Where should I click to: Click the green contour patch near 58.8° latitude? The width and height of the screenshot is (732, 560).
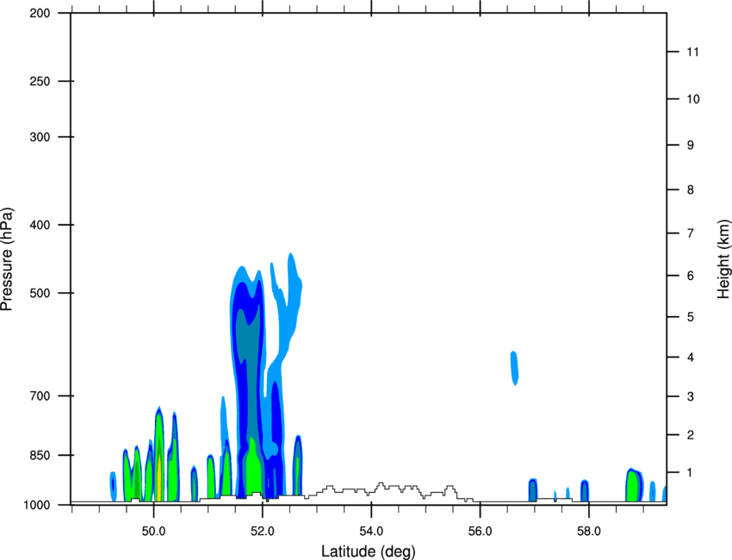coord(633,486)
